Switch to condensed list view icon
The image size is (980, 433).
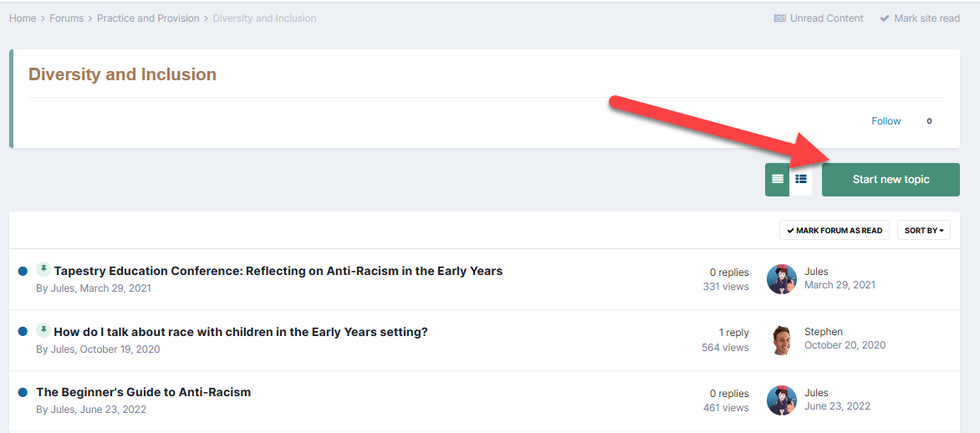[x=778, y=180]
